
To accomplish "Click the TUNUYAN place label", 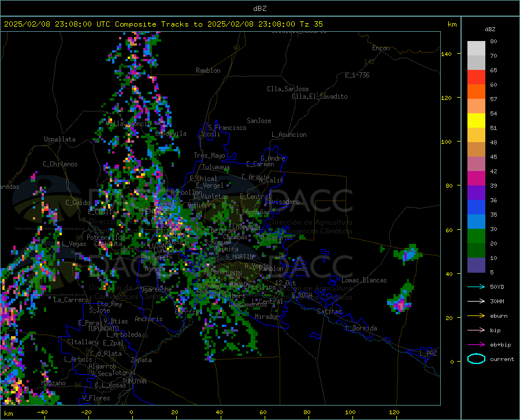I will 134,381.
